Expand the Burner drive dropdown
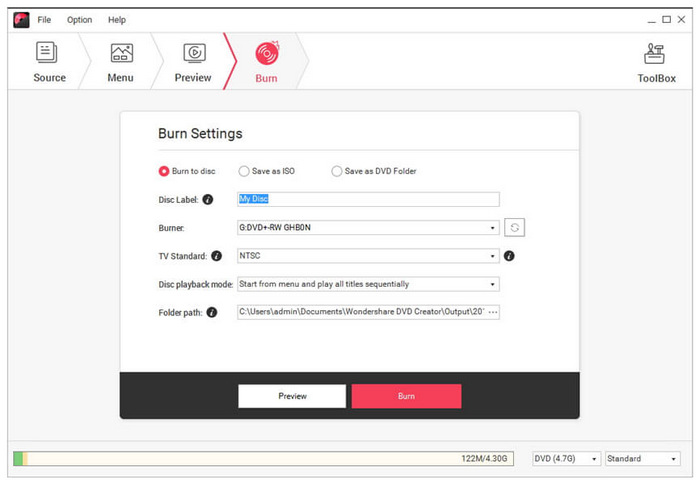 coord(368,228)
